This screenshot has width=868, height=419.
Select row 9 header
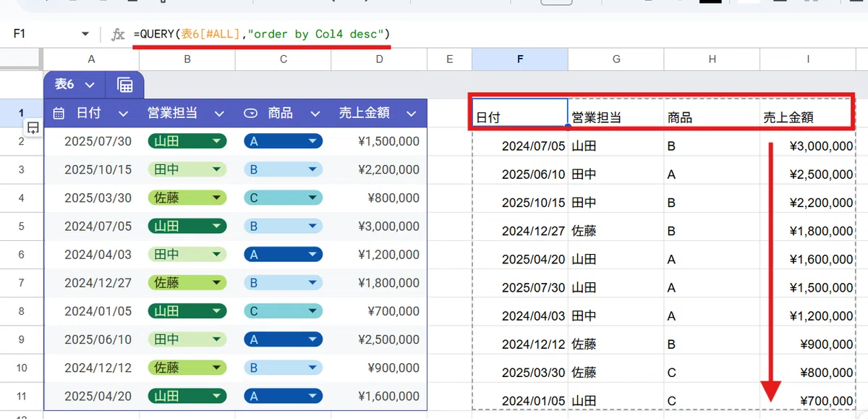tap(22, 339)
